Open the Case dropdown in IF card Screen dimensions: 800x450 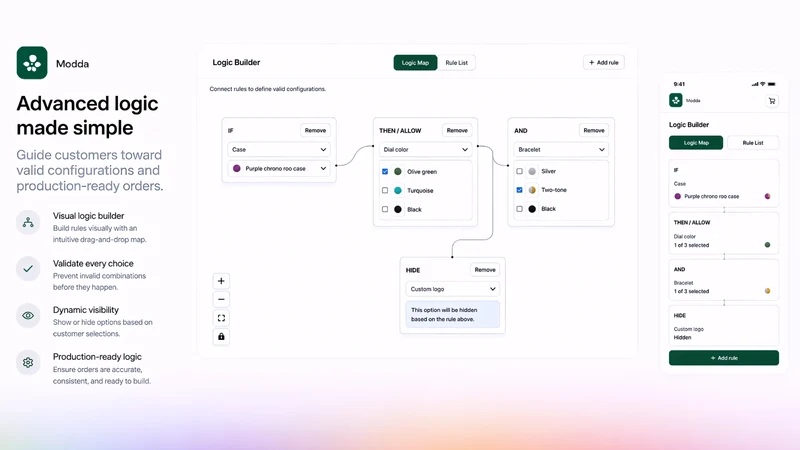point(279,149)
